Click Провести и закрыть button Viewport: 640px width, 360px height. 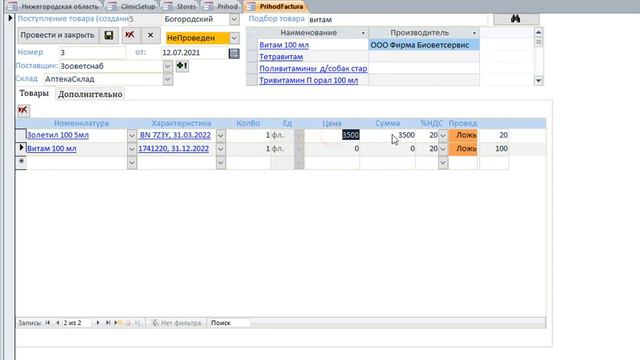57,35
